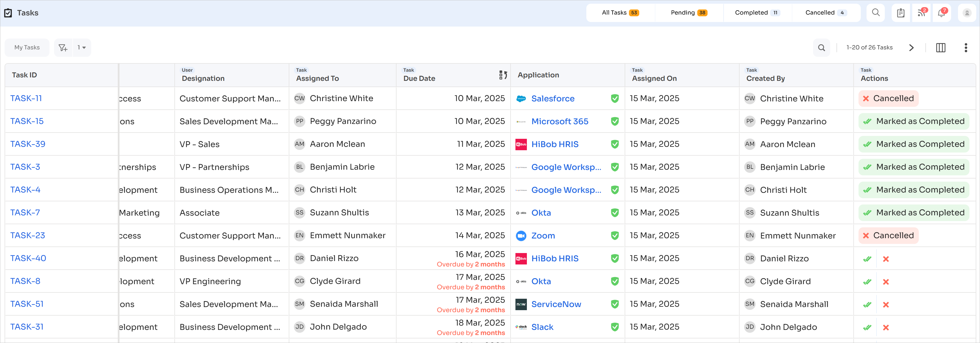Open TASK-3 link
This screenshot has width=980, height=343.
tap(25, 167)
